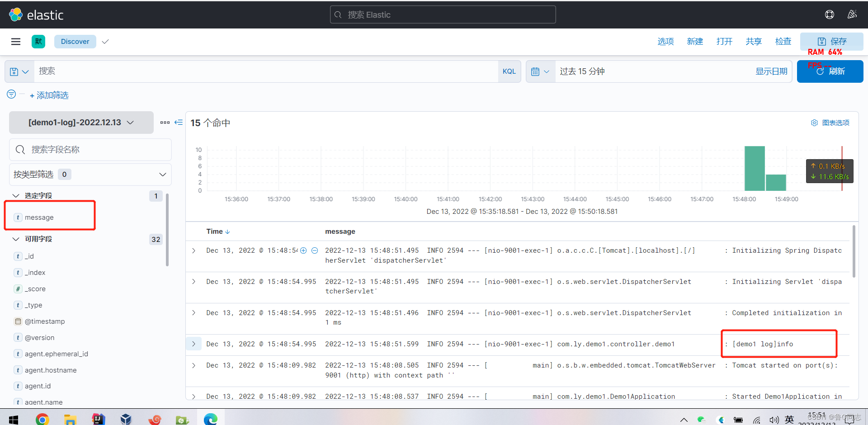
Task: Click 检查 in the top menu
Action: 783,42
